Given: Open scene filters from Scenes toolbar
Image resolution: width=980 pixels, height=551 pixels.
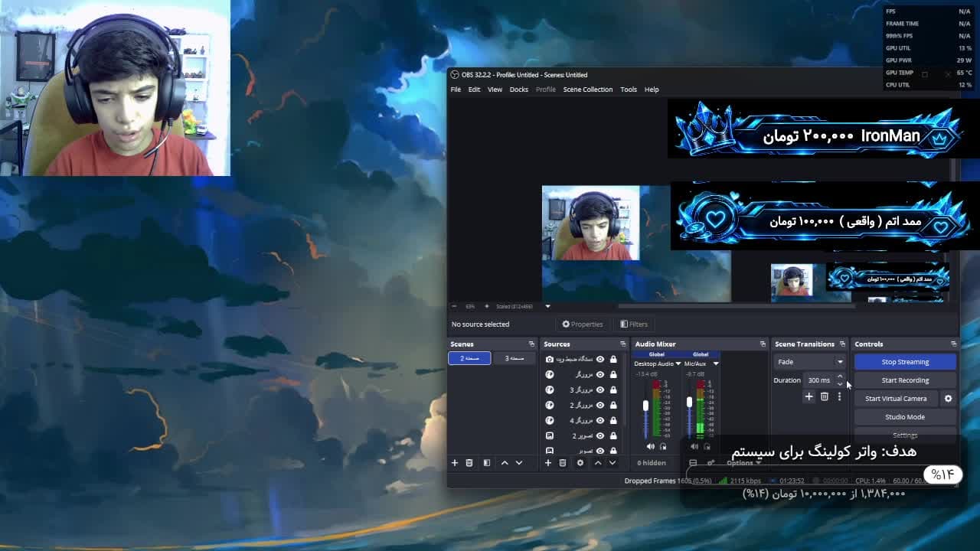Looking at the screenshot, I should pyautogui.click(x=486, y=463).
